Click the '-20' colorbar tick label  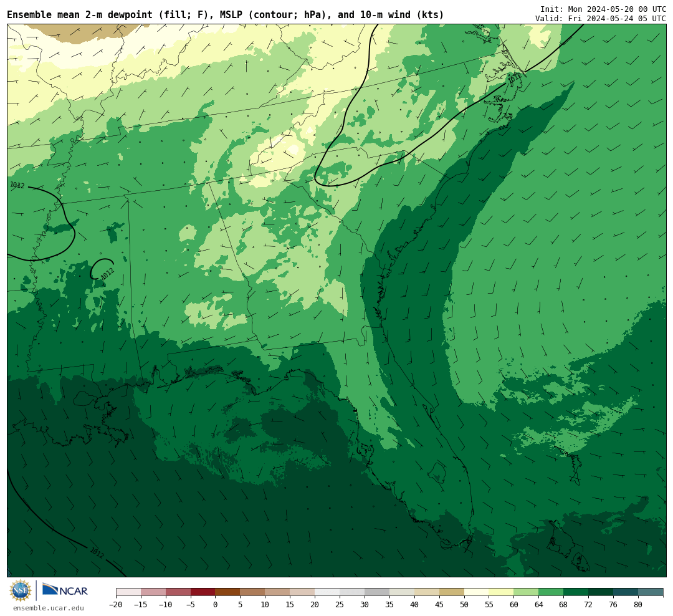click(116, 604)
